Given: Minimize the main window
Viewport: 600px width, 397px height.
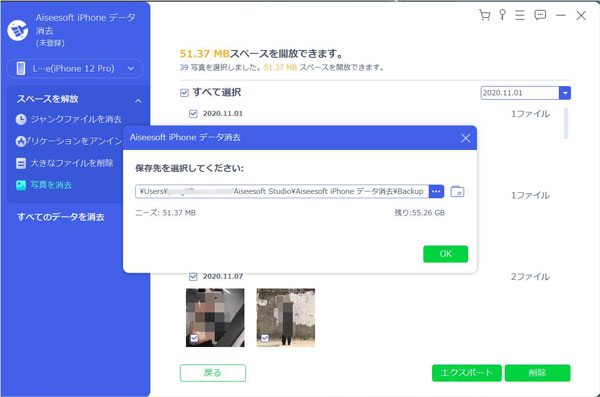Looking at the screenshot, I should (x=561, y=15).
